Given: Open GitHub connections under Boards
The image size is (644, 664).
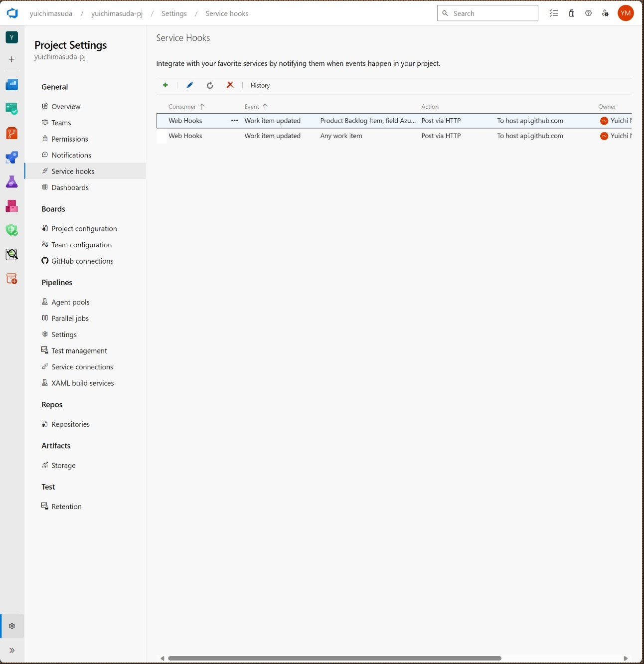Looking at the screenshot, I should tap(82, 261).
